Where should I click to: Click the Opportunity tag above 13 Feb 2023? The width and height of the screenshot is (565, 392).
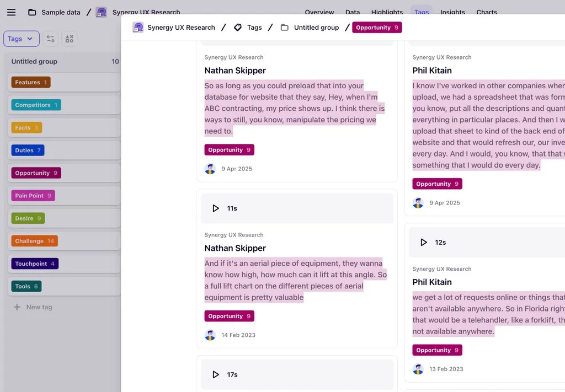click(437, 350)
